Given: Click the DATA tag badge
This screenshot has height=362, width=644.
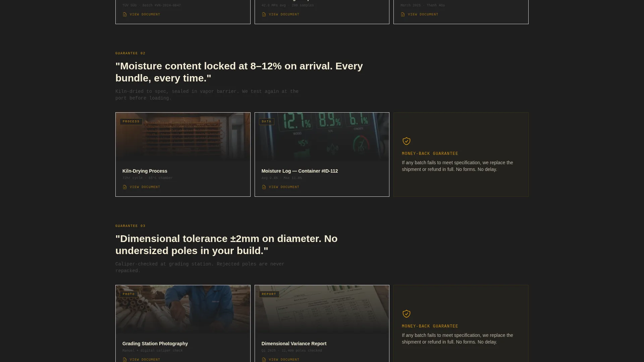Looking at the screenshot, I should [x=267, y=122].
